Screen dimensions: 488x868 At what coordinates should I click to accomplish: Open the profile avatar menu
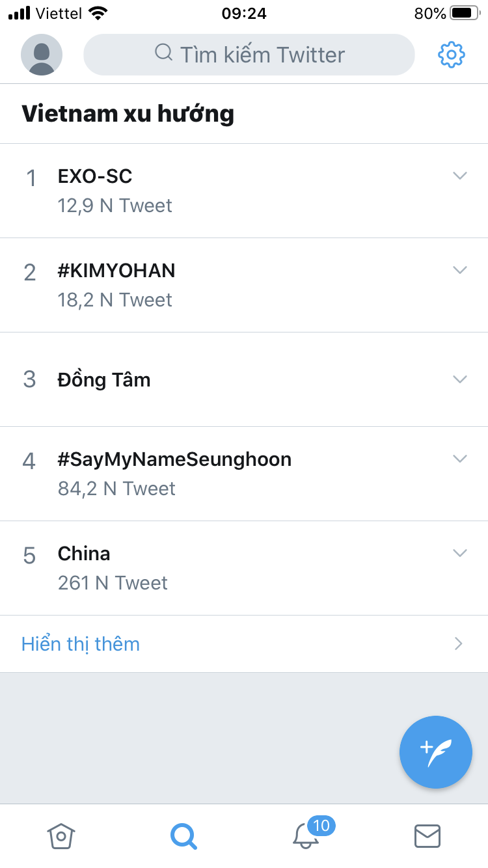coord(42,55)
